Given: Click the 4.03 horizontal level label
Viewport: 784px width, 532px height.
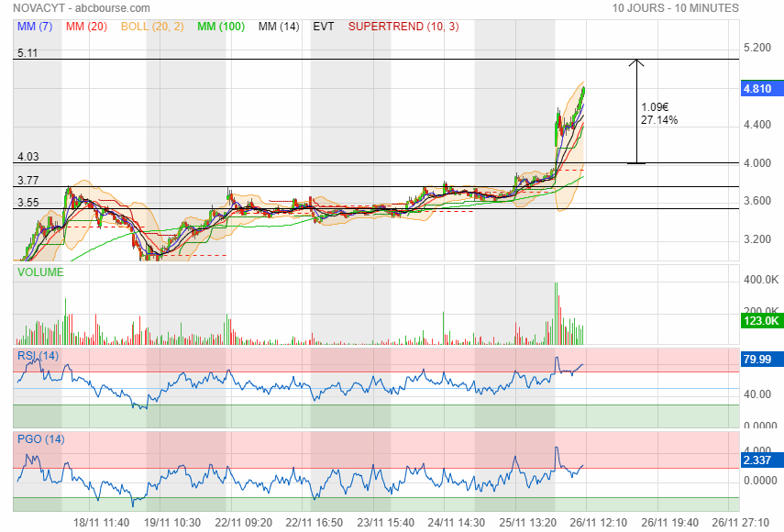Looking at the screenshot, I should [x=28, y=157].
